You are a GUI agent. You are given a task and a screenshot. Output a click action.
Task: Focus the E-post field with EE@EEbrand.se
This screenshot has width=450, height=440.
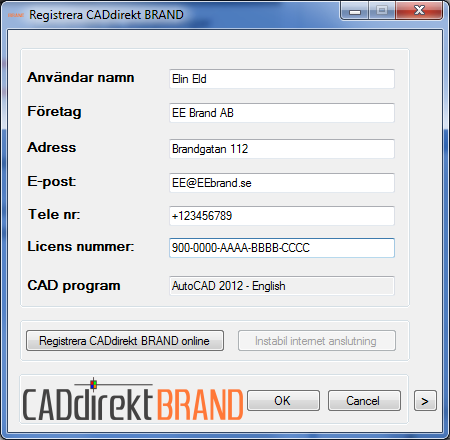282,183
